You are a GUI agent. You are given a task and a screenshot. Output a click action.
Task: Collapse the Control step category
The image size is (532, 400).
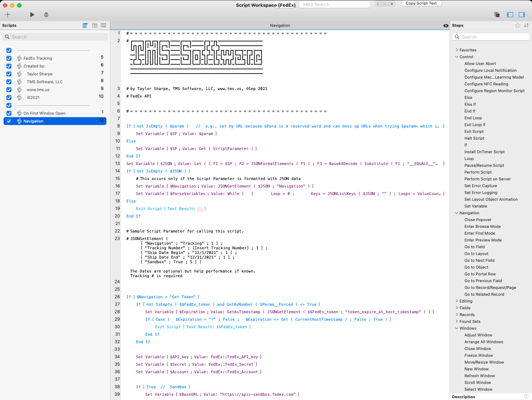click(457, 57)
